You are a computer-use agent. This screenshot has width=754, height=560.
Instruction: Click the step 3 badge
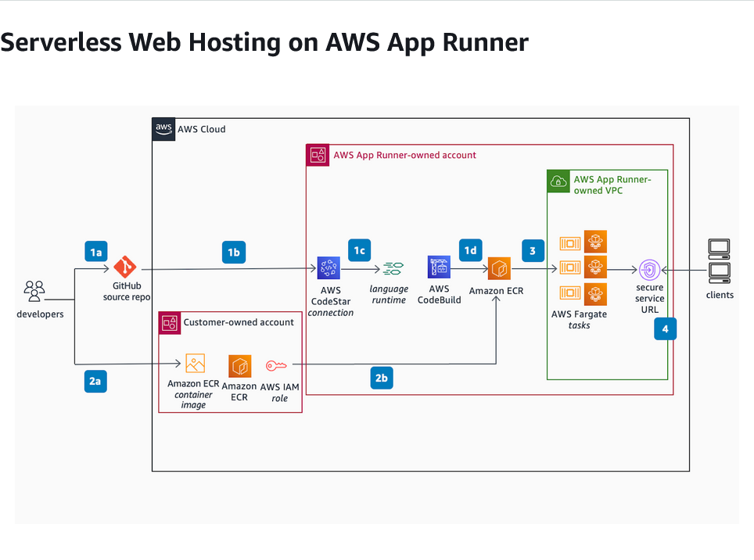[x=533, y=250]
